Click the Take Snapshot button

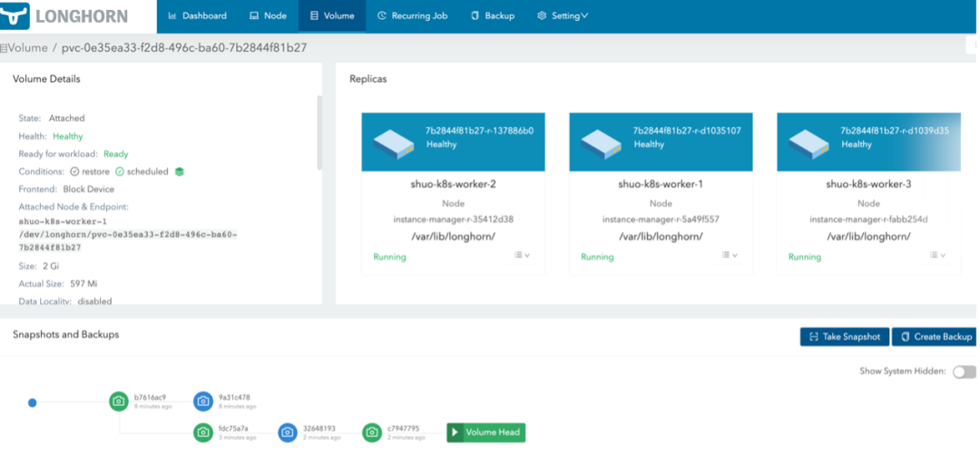click(x=845, y=336)
